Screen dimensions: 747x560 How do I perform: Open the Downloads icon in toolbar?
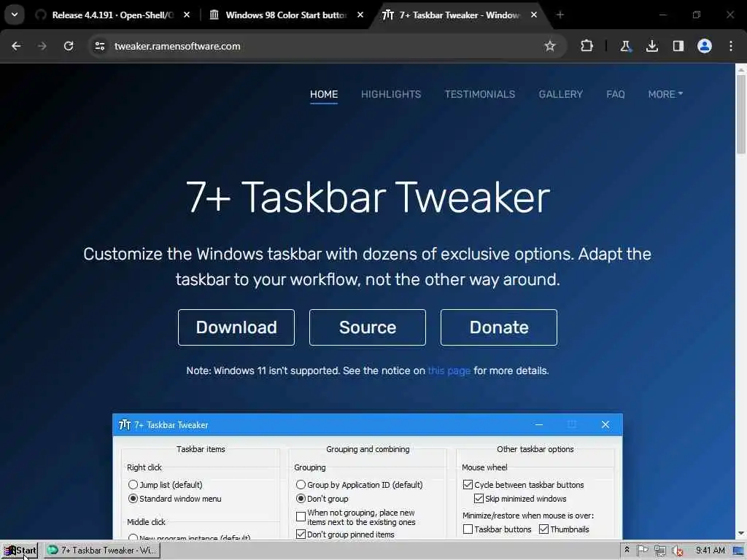tap(651, 46)
